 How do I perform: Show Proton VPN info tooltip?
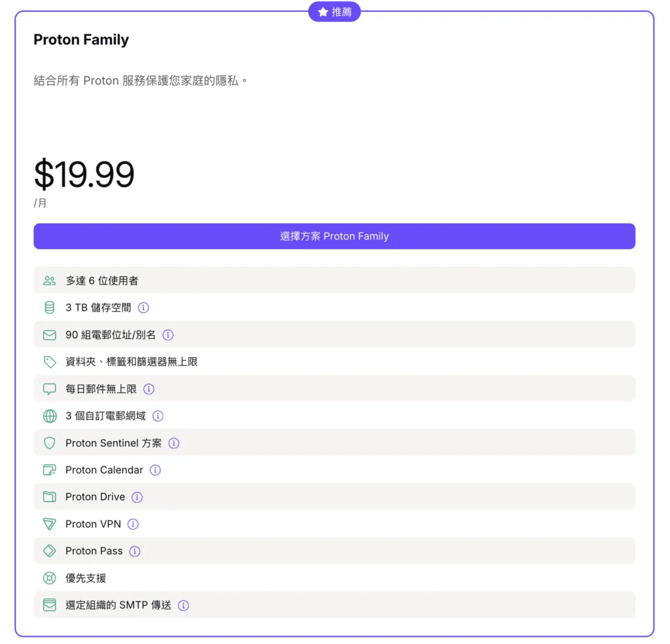pyautogui.click(x=133, y=524)
